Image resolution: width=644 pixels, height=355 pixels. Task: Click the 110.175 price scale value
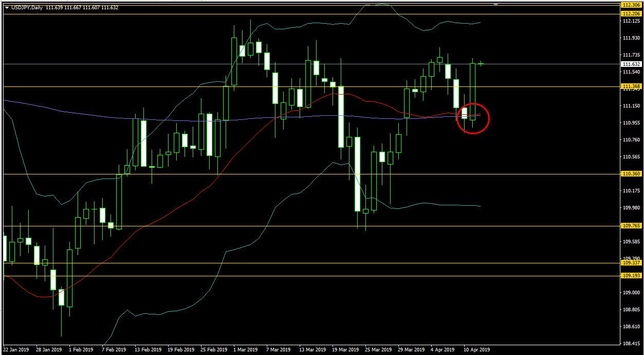click(631, 191)
